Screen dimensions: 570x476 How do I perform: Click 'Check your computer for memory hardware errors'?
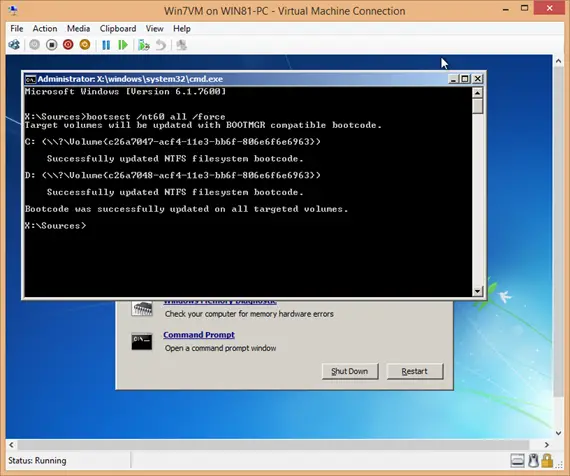click(249, 314)
